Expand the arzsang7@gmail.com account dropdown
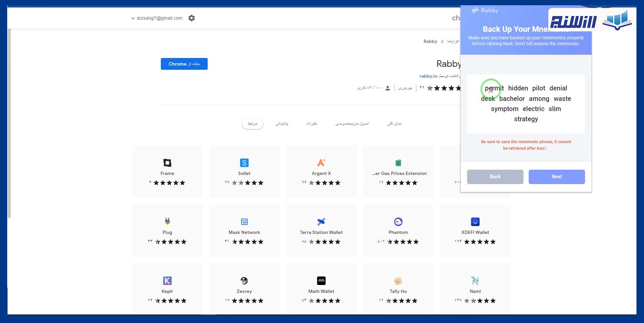Image resolution: width=644 pixels, height=323 pixels. [x=157, y=18]
